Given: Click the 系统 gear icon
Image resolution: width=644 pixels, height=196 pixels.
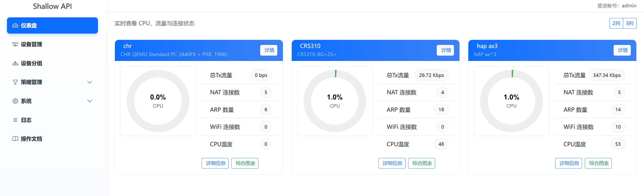Looking at the screenshot, I should tap(15, 101).
